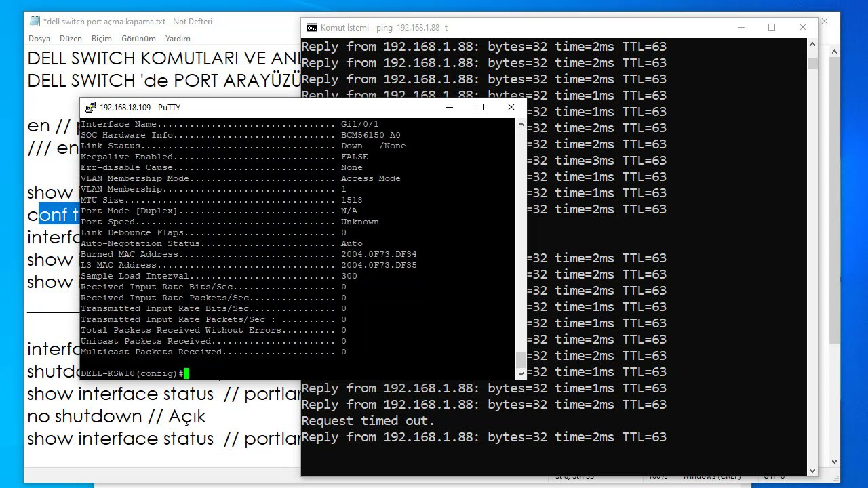This screenshot has height=488, width=868.
Task: Click 'Request timed out.' line in Command Prompt
Action: 368,421
